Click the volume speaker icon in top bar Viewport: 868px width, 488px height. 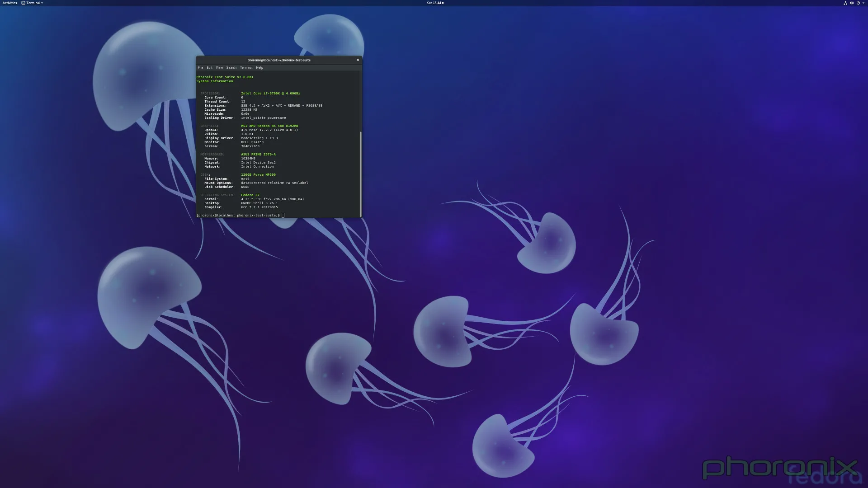point(852,3)
